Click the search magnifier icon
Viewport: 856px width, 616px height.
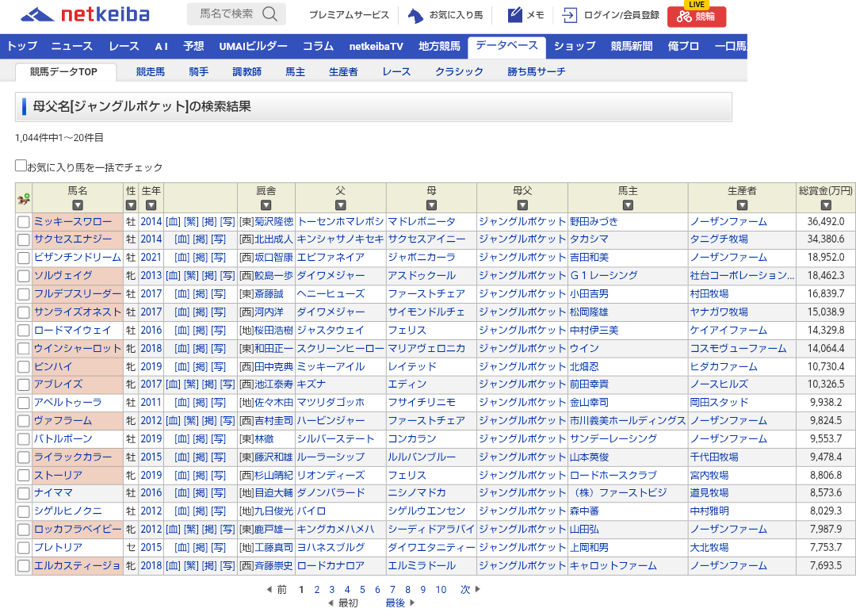[269, 14]
